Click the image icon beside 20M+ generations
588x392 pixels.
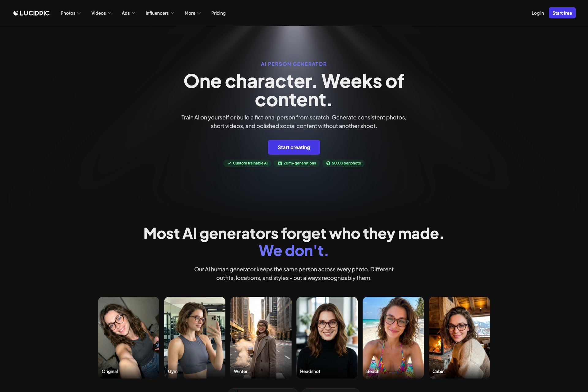[280, 163]
